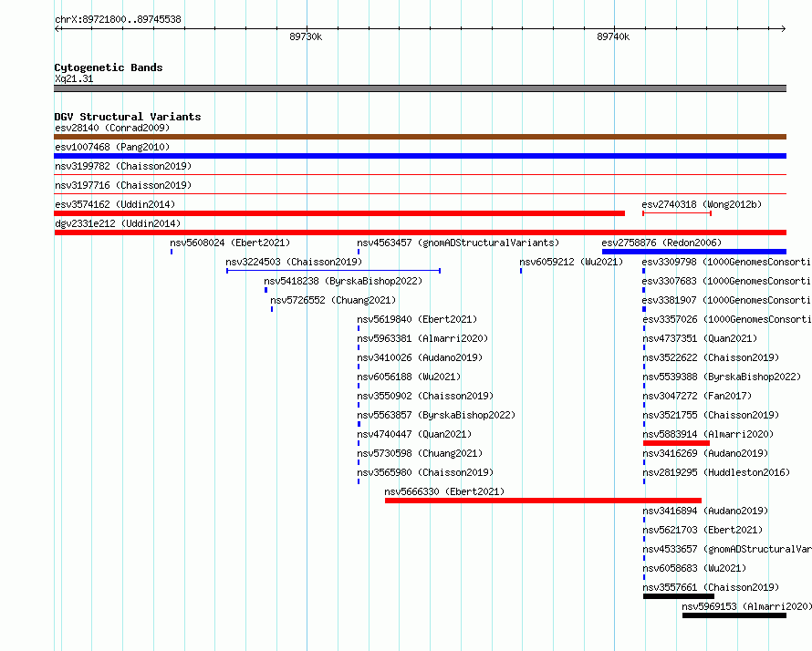Image resolution: width=812 pixels, height=651 pixels.
Task: Select the dgv2331e212 (Uddin2014) red bar
Action: point(420,232)
